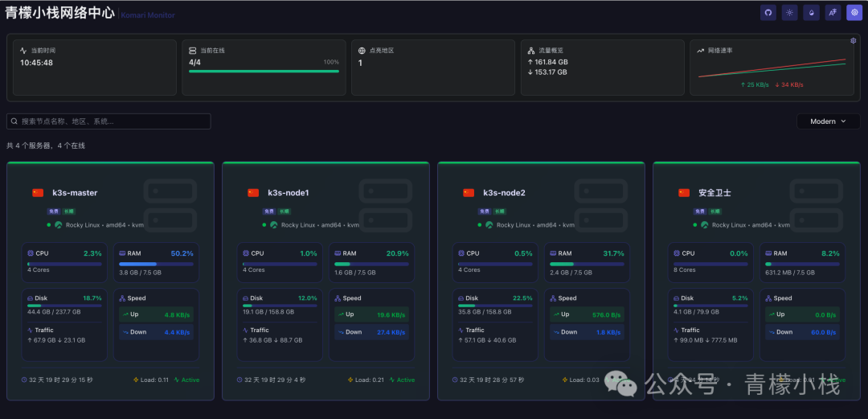Viewport: 868px width, 419px height.
Task: Toggle light mode with the sun icon
Action: (789, 13)
